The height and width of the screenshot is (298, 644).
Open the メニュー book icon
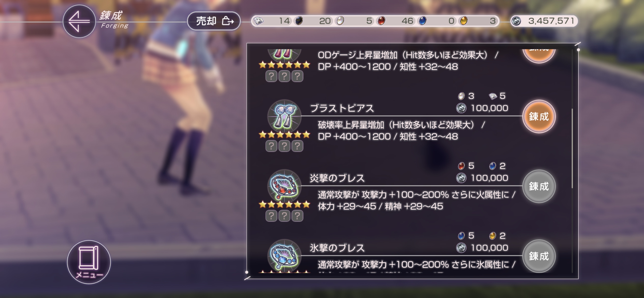click(89, 262)
